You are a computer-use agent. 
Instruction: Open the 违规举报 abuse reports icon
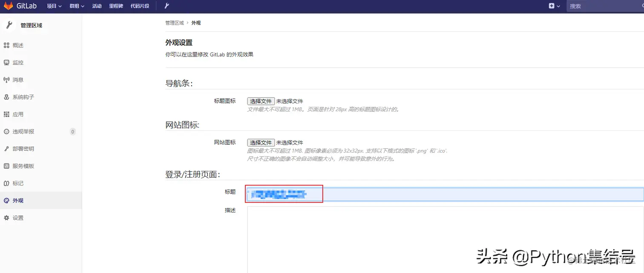tap(6, 131)
